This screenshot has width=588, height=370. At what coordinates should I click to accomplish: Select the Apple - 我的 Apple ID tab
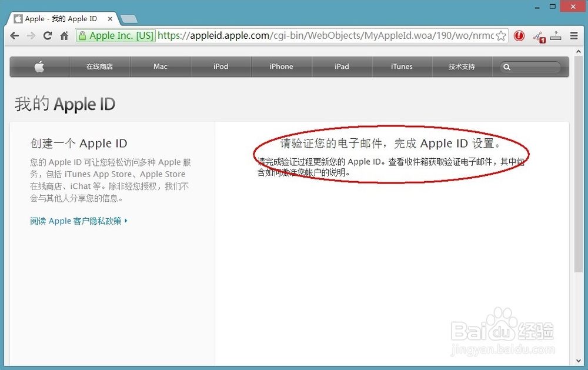tap(61, 19)
